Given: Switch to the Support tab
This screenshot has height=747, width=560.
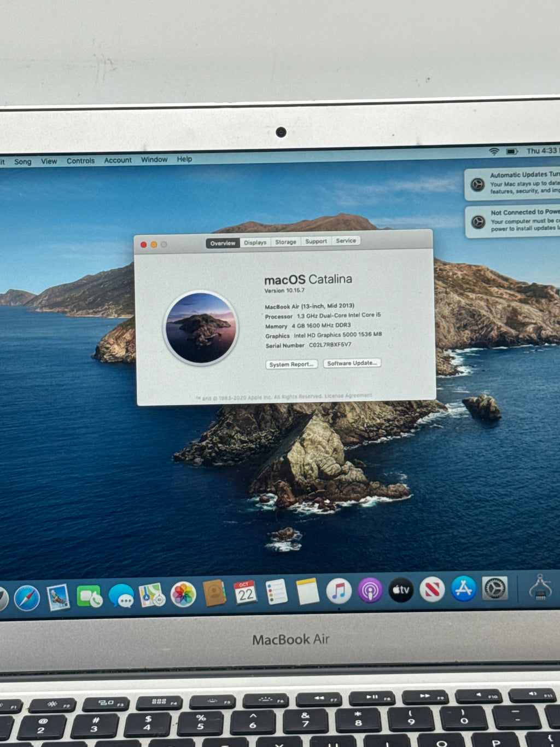Looking at the screenshot, I should pos(316,241).
